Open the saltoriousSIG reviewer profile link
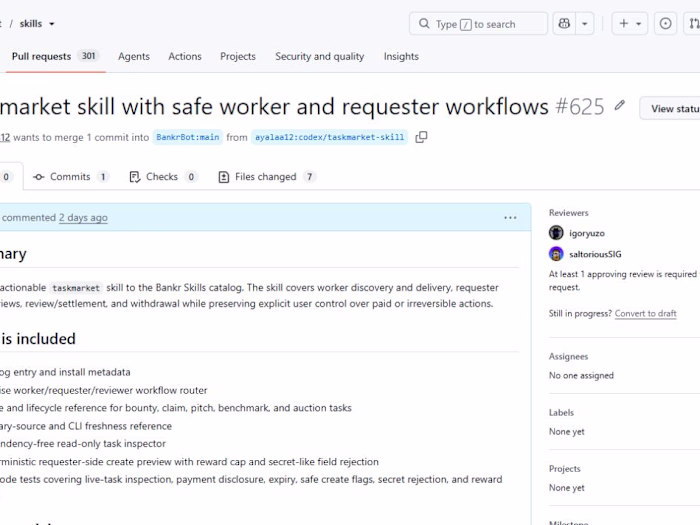Screen dimensions: 700x525 tap(595, 254)
